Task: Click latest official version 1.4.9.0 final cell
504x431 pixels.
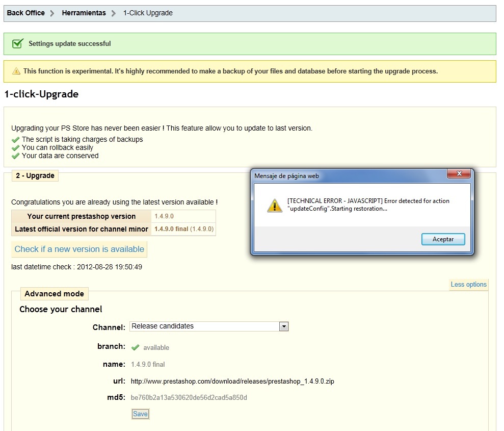Action: [x=184, y=229]
